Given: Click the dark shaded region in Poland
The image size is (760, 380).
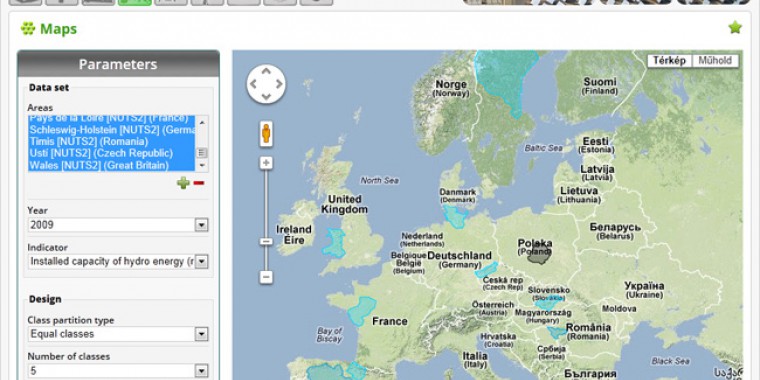Looking at the screenshot, I should (539, 254).
